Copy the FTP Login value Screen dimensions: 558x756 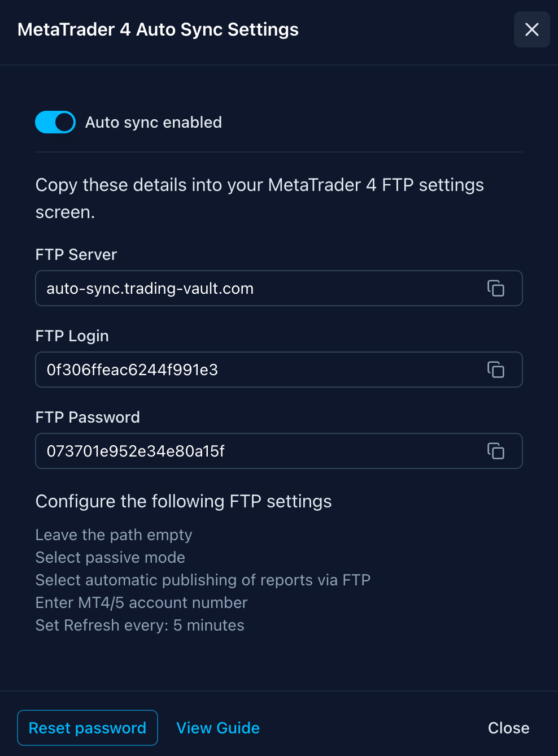click(495, 370)
